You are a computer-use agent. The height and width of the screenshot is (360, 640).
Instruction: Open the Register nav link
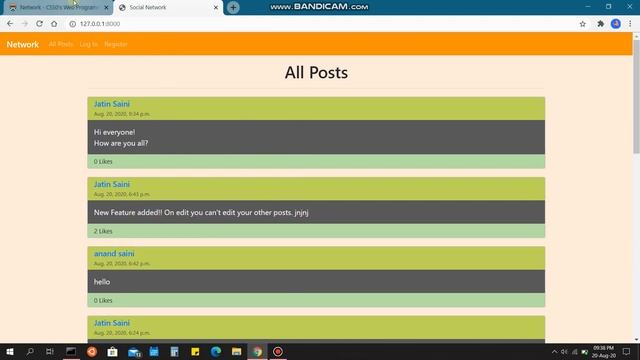116,44
